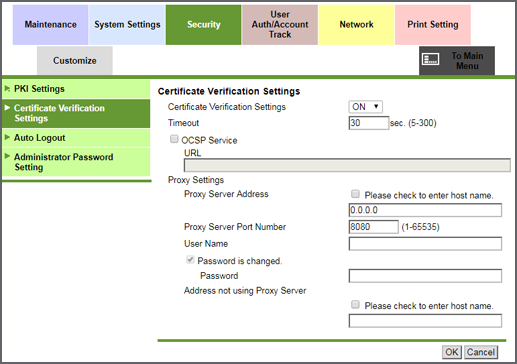The width and height of the screenshot is (517, 364).
Task: Click the OK button
Action: pos(452,352)
